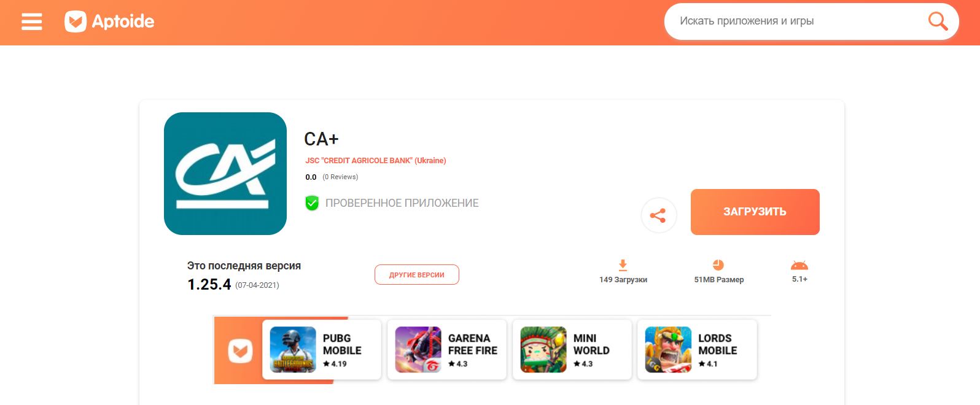980x405 pixels.
Task: Open the GARENA FREE FIRE card
Action: (447, 350)
